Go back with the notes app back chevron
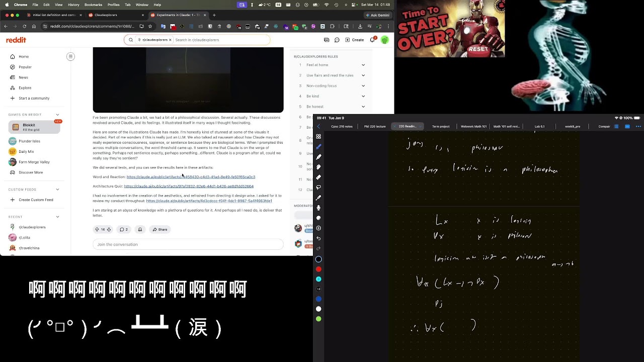This screenshot has width=644, height=362. [x=318, y=126]
